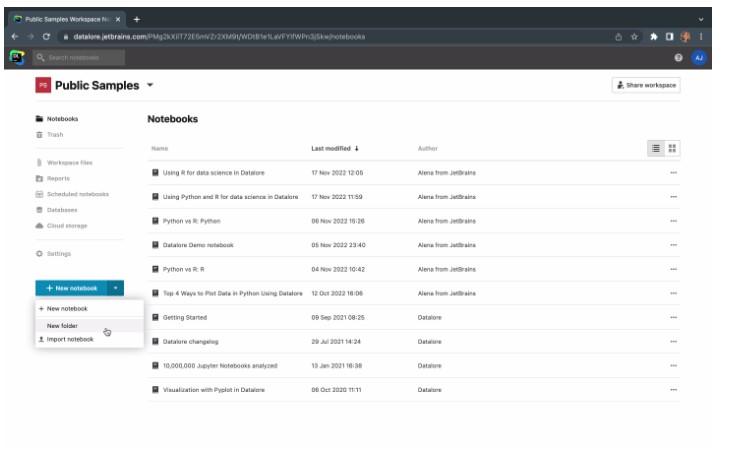The image size is (733, 462).
Task: Click the Search notebooks field
Action: click(x=80, y=57)
